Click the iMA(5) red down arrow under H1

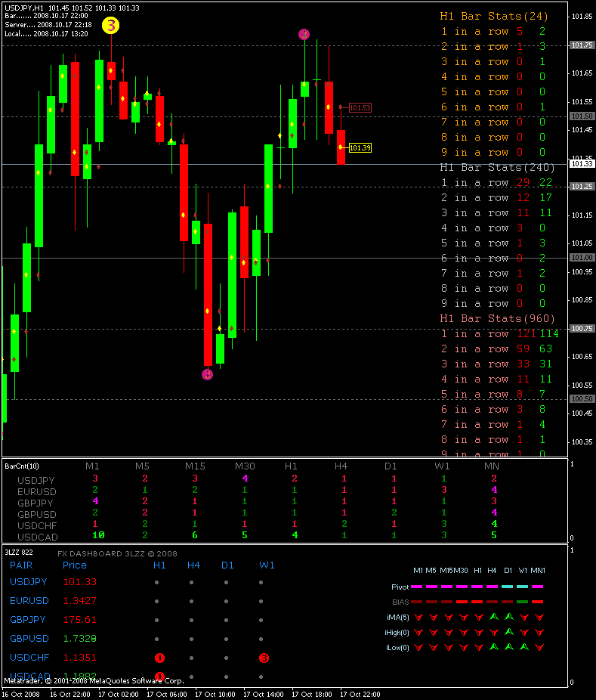478,617
